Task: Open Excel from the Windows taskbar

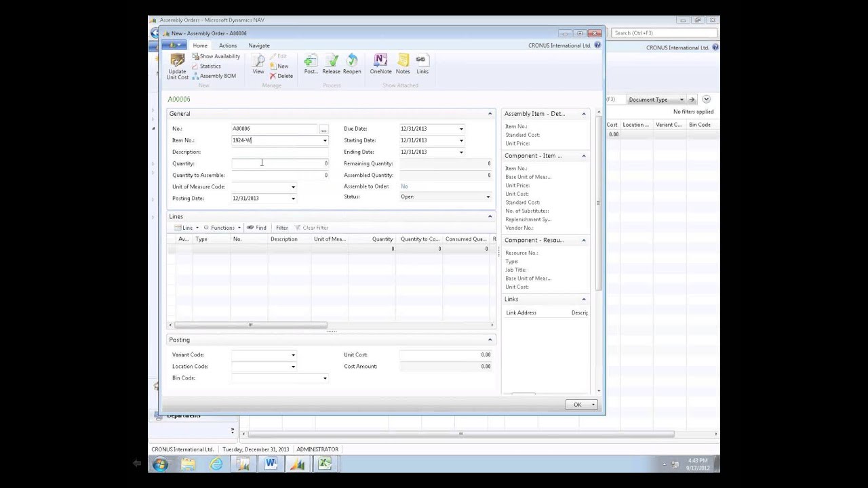Action: point(325,464)
